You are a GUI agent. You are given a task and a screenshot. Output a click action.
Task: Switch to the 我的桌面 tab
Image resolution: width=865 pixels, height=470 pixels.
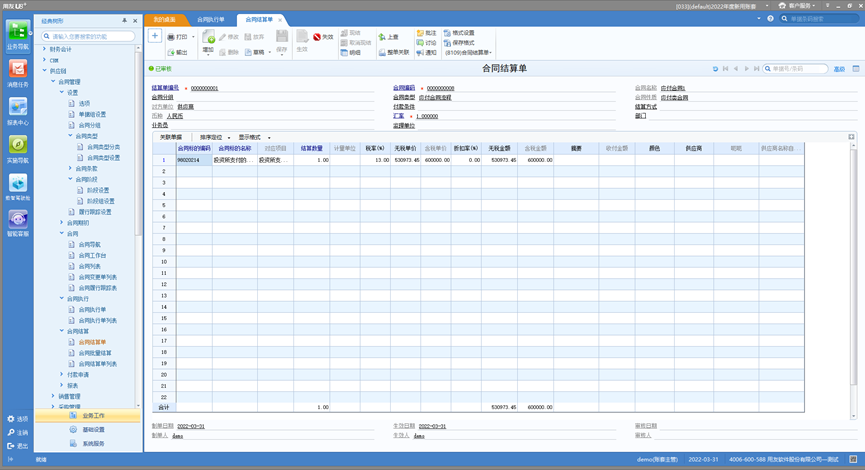tap(164, 19)
